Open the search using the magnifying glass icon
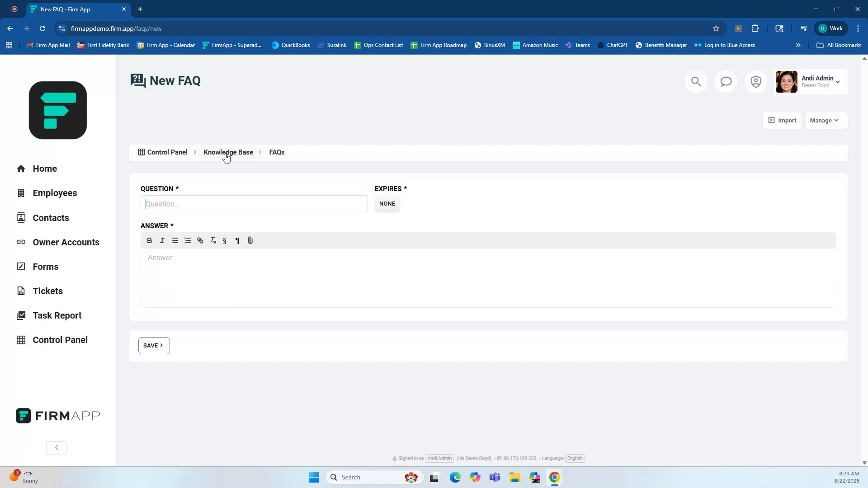Viewport: 868px width, 488px height. coord(696,81)
